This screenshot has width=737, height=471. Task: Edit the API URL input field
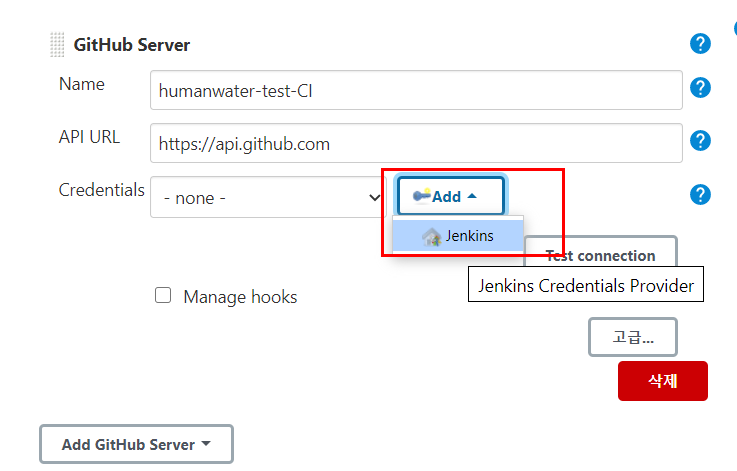(416, 143)
